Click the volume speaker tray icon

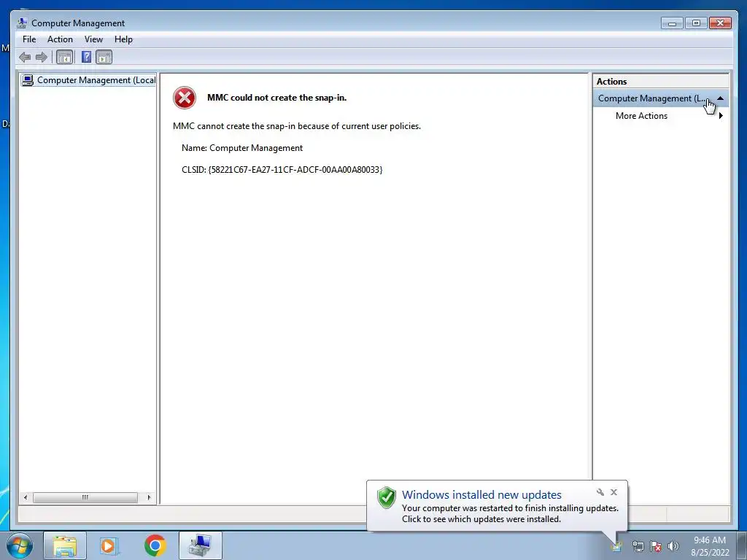673,546
